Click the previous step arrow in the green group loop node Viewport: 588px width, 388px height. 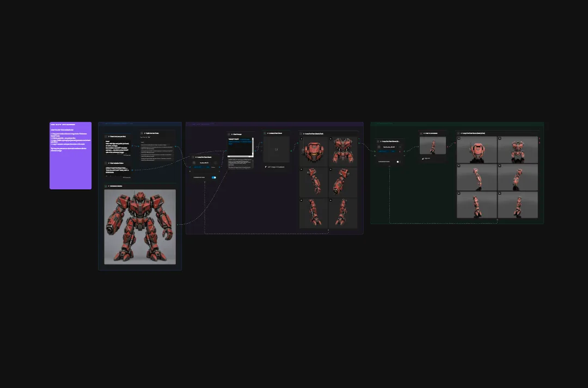379,147
